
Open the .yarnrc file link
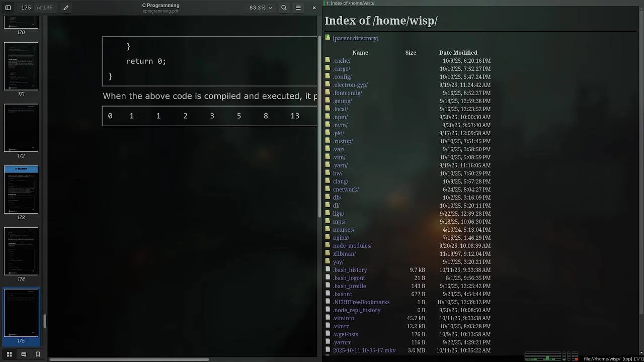[x=342, y=342]
